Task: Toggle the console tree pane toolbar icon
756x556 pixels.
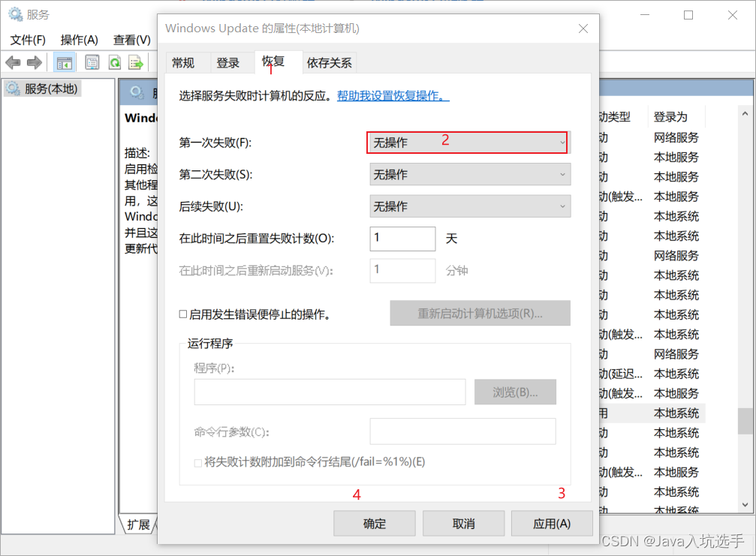Action: (x=64, y=62)
